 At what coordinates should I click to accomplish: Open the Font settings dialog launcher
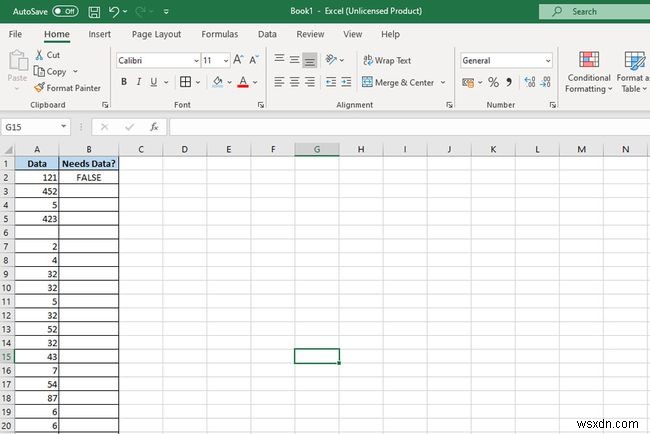coord(260,105)
